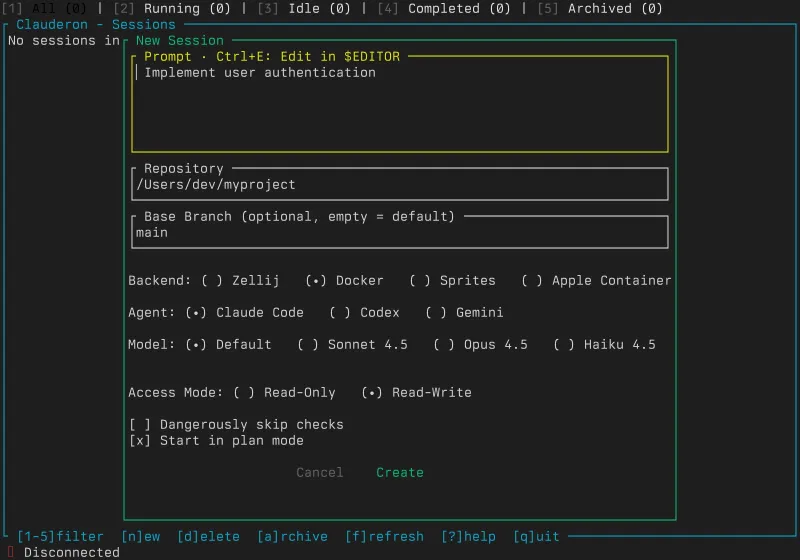Screen dimensions: 800x560
Task: Click the 'No sessions in' message
Action: coord(64,40)
